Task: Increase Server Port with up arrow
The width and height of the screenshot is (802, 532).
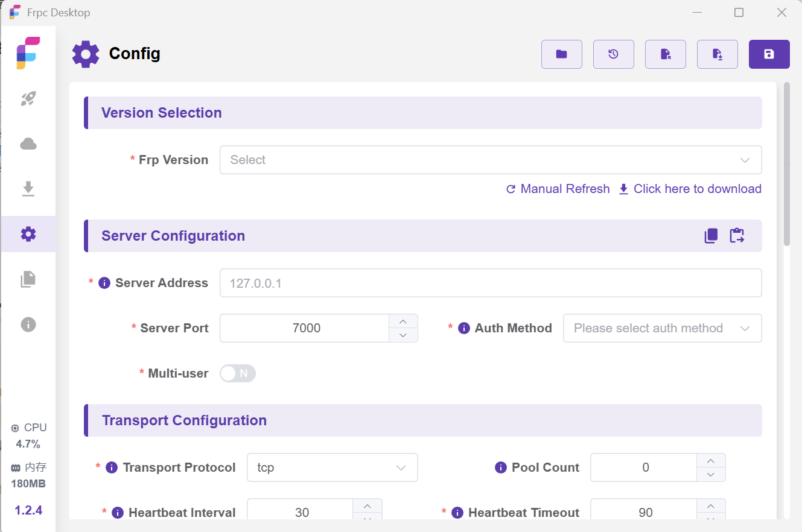Action: (x=403, y=321)
